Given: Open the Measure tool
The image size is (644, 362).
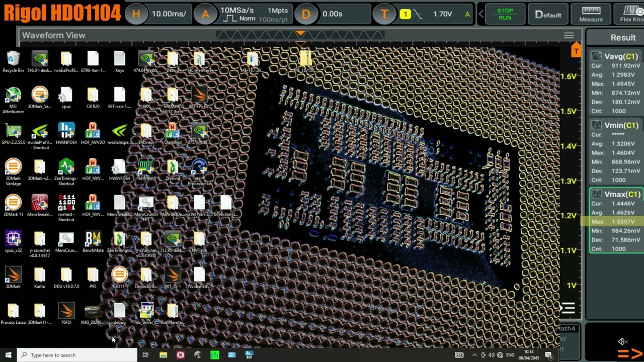Looking at the screenshot, I should point(591,14).
